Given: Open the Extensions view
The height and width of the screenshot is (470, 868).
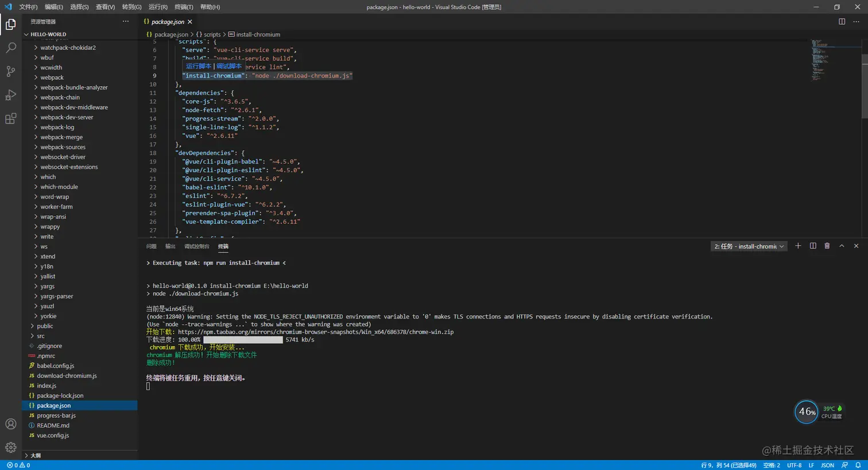Looking at the screenshot, I should coord(11,119).
